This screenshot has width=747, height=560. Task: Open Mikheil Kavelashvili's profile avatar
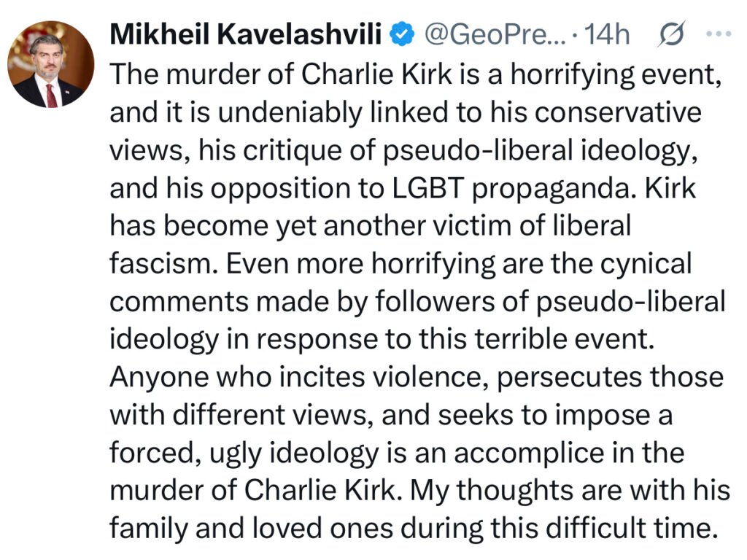coord(51,64)
